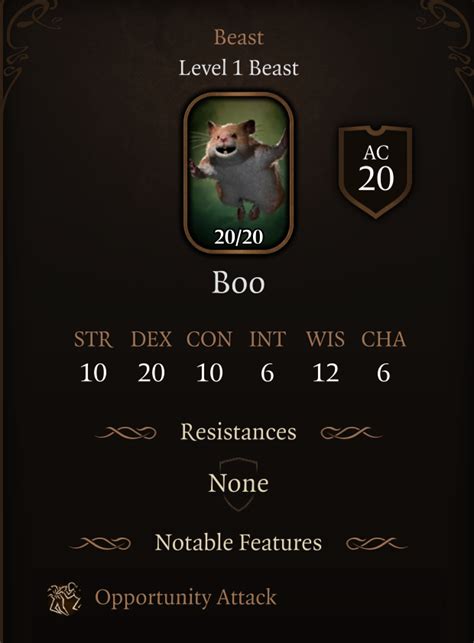Viewport: 474px width, 643px height.
Task: Select the Opportunity Attack text label
Action: [x=185, y=597]
